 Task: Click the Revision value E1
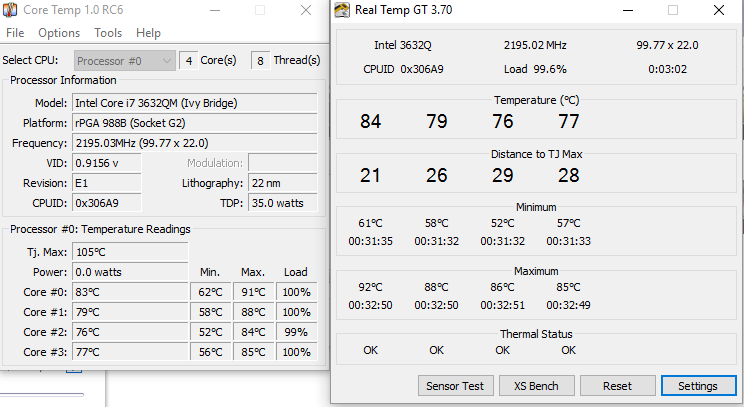click(x=107, y=183)
